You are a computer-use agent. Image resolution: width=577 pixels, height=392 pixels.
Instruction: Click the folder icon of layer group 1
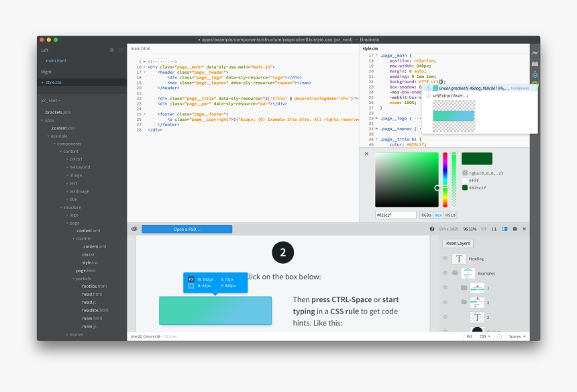tap(464, 287)
